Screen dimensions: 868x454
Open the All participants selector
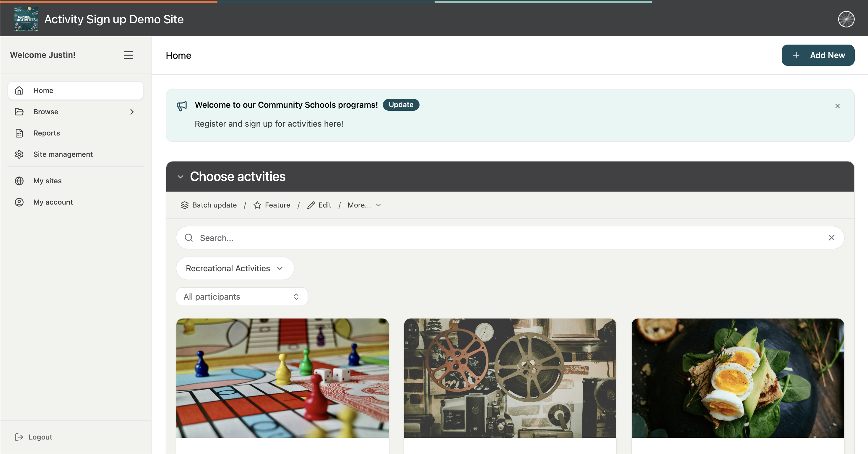pos(242,297)
